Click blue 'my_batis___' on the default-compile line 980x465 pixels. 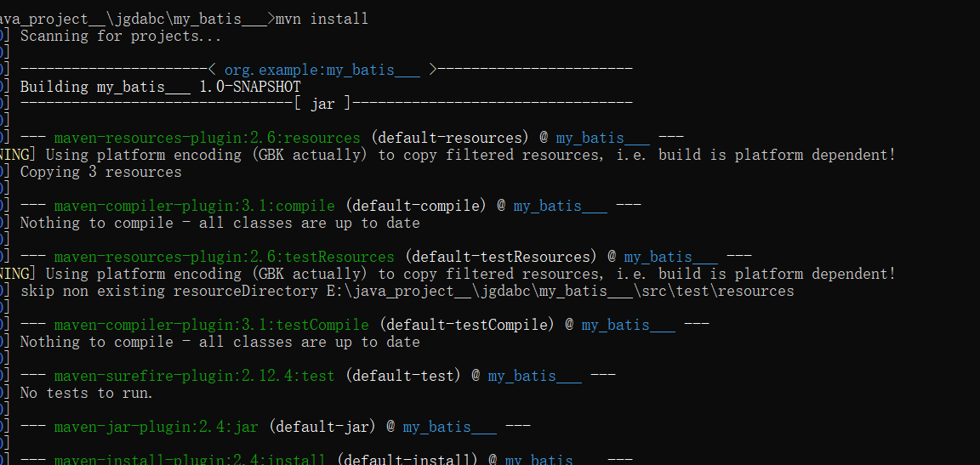click(x=560, y=206)
